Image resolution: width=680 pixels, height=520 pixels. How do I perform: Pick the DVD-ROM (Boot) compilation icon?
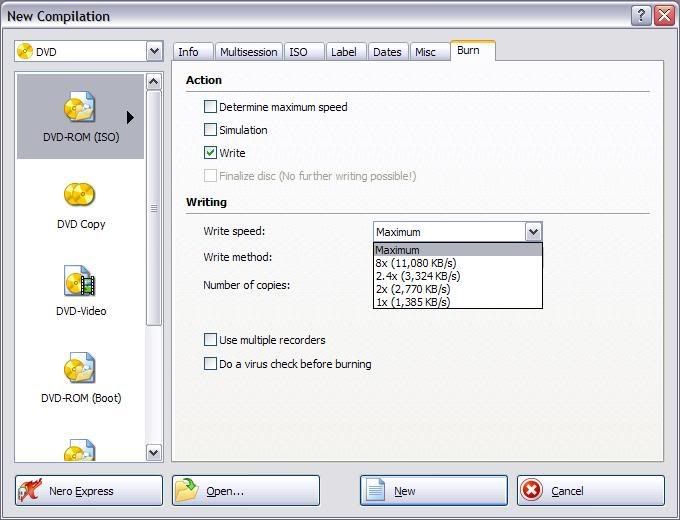click(79, 368)
